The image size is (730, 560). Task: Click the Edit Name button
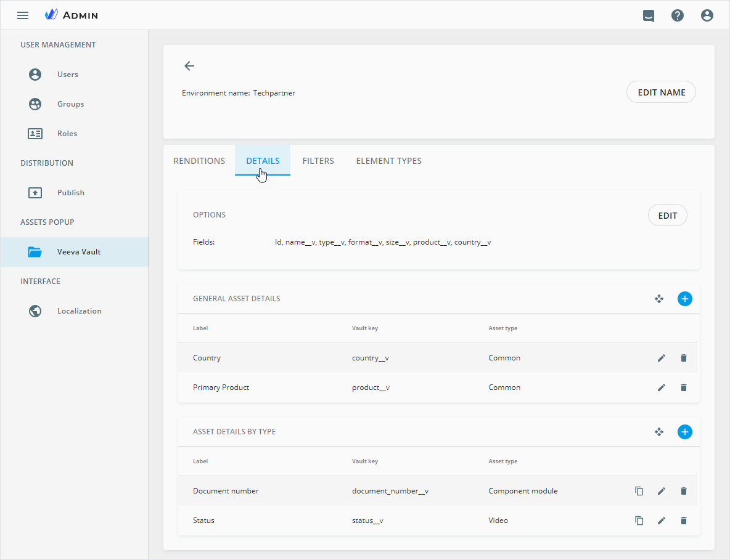(x=661, y=92)
